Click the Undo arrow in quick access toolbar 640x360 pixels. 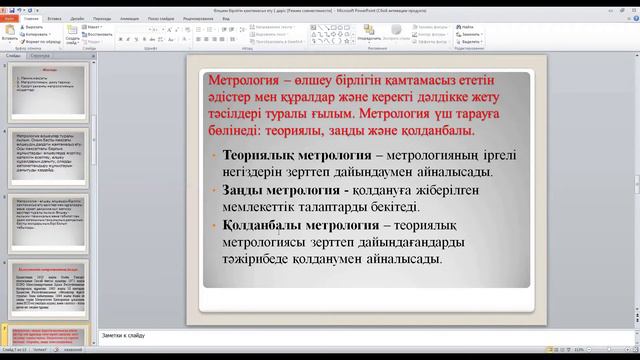coord(19,11)
